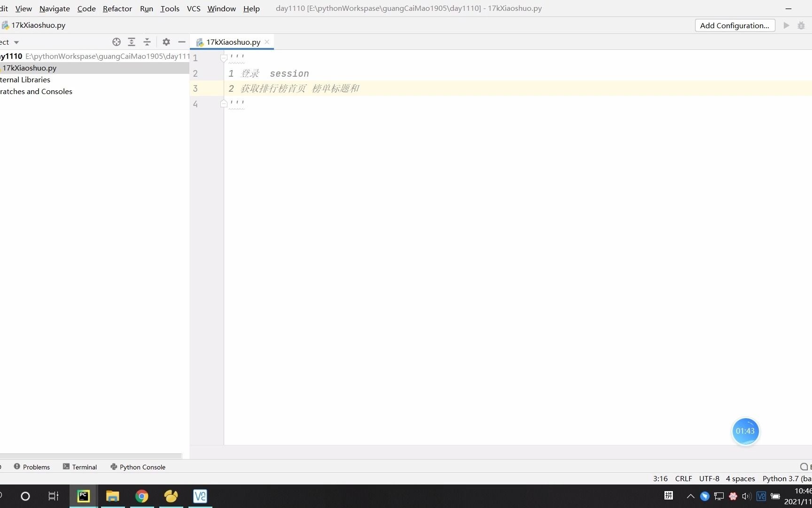
Task: Click the blue bird tray icon
Action: [704, 496]
